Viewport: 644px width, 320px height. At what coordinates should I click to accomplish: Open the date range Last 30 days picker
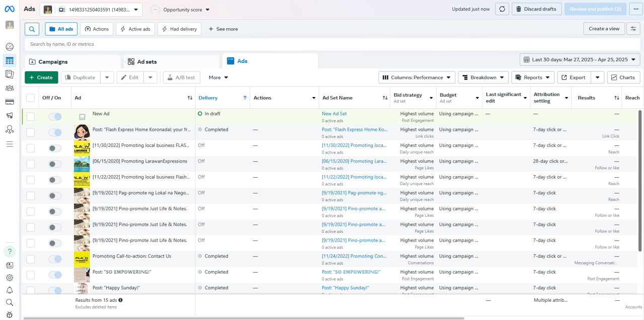[580, 59]
